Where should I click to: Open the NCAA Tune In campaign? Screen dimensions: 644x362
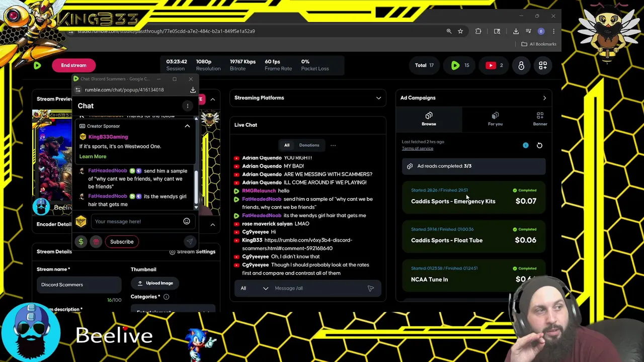(x=473, y=276)
